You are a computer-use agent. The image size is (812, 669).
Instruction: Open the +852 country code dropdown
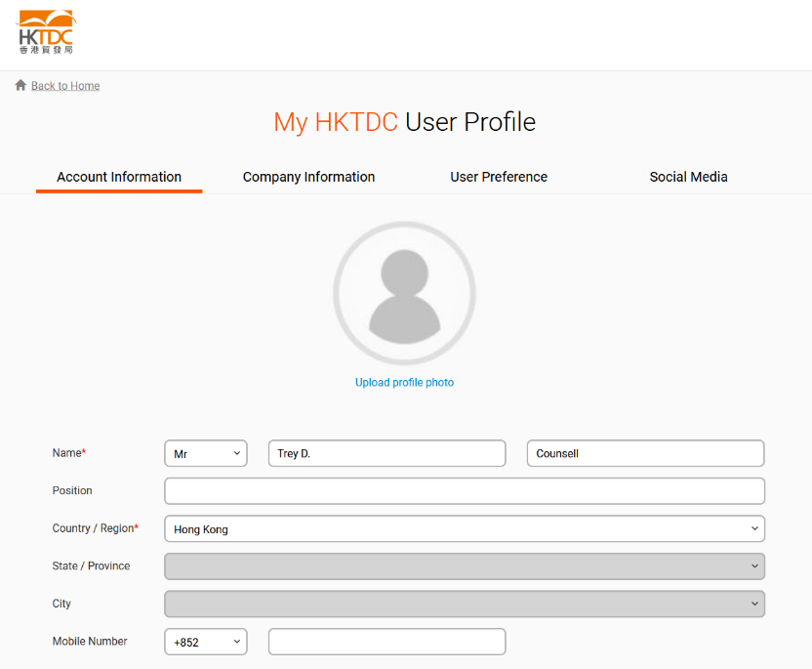click(206, 642)
